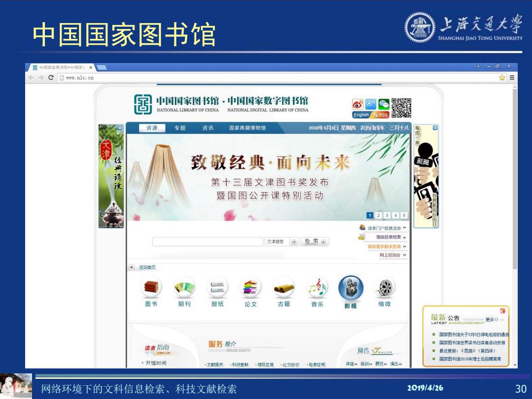
Task: Click the green WeChat icon
Action: [384, 104]
